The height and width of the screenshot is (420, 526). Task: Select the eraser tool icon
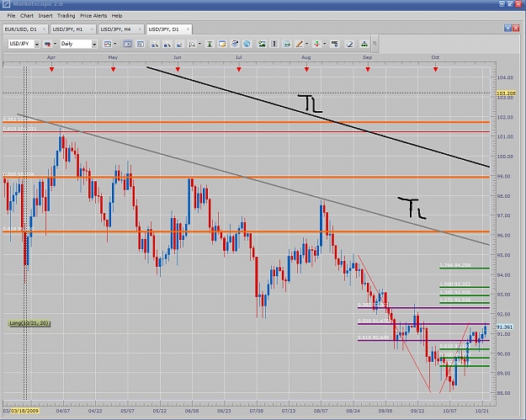tap(349, 44)
